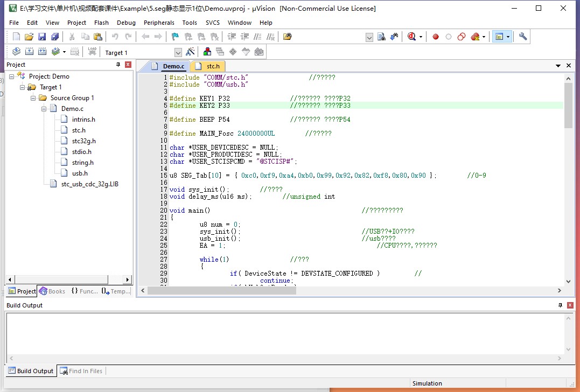Pin the Build Output panel with the pushpin

click(561, 305)
